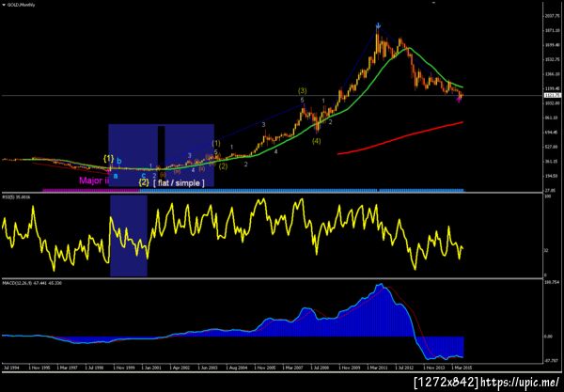Click the '1 Nov 2013' date label
This screenshot has height=392, width=564.
coord(434,368)
